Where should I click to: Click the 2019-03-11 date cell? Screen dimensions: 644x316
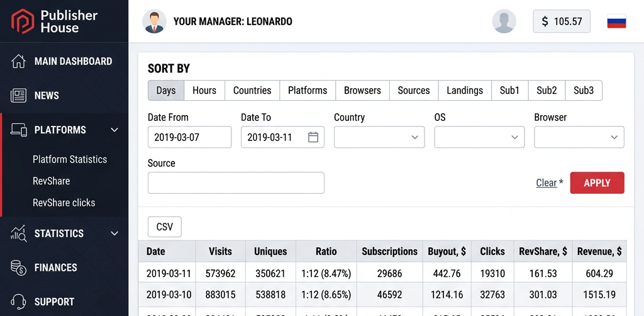click(167, 273)
